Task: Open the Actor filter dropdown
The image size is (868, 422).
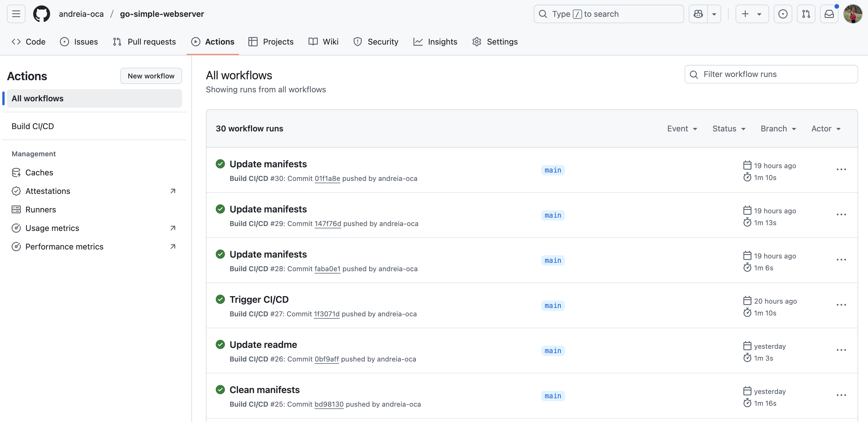Action: (x=826, y=129)
